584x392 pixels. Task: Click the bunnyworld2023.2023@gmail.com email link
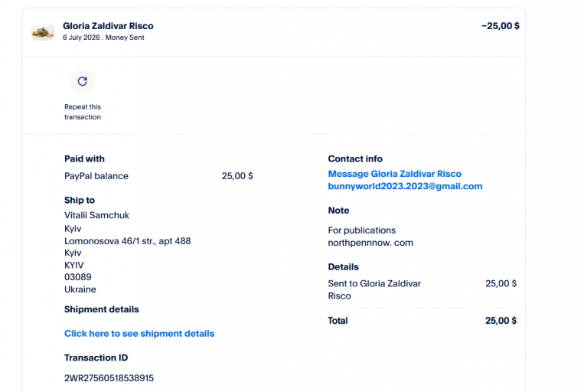[405, 186]
